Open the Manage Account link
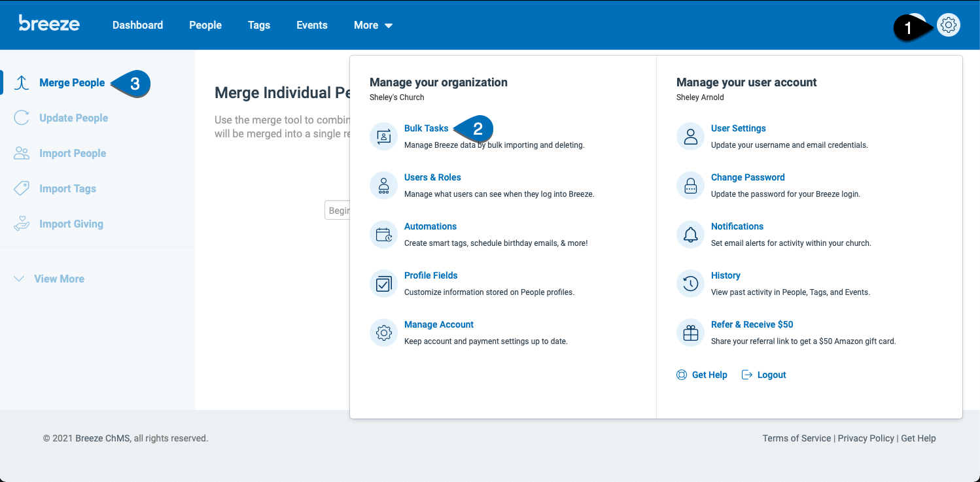Image resolution: width=980 pixels, height=482 pixels. (x=439, y=324)
